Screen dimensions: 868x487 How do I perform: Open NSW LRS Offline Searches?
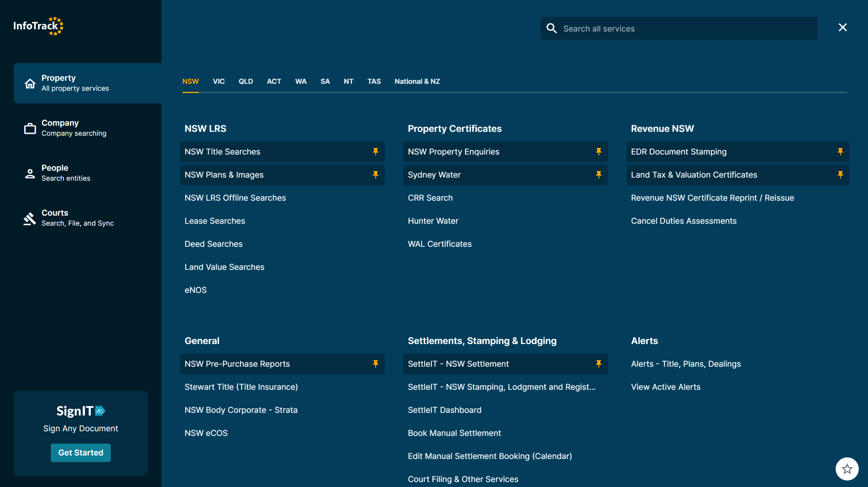[235, 198]
